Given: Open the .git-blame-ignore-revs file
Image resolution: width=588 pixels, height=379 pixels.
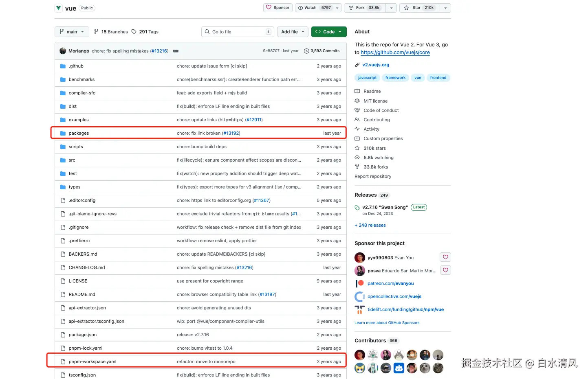Looking at the screenshot, I should 92,214.
